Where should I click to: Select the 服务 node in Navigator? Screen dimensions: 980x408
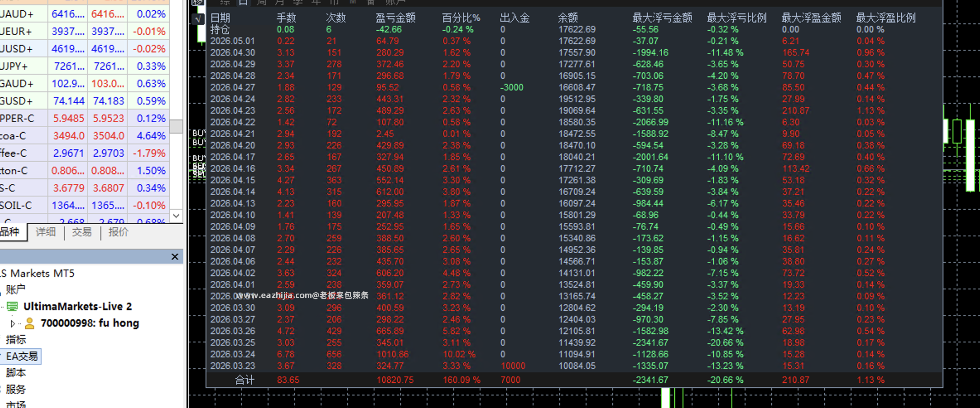(x=16, y=389)
